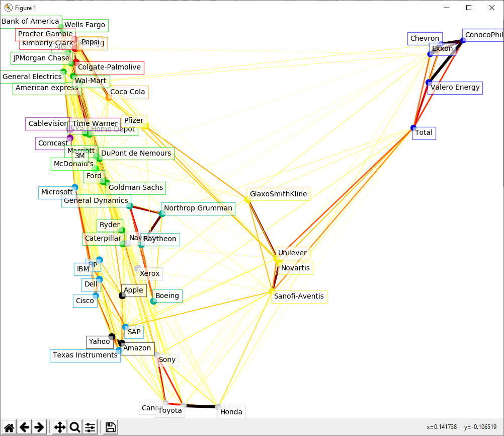This screenshot has width=504, height=436.
Task: Click the Toyota label
Action: [170, 411]
